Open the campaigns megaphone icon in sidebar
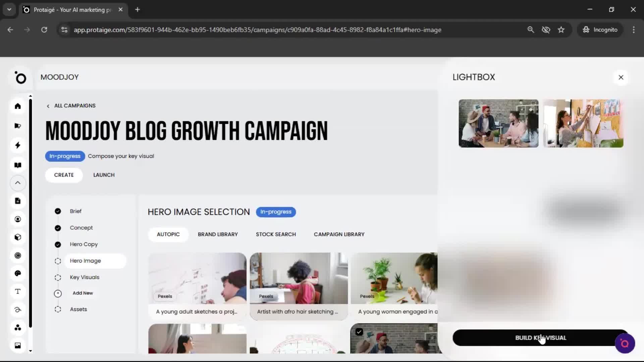This screenshot has height=362, width=644. 17,125
